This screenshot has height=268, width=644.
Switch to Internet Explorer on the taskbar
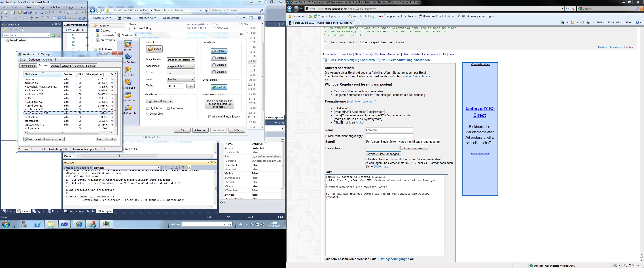point(79,224)
